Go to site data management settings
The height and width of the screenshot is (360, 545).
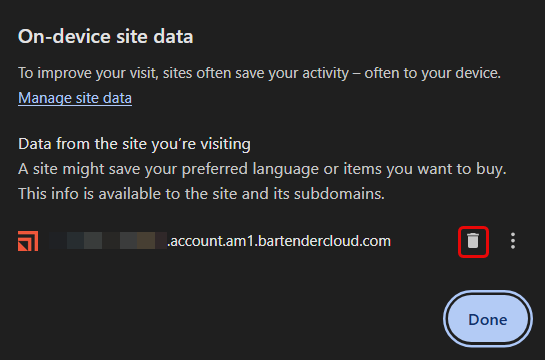click(x=75, y=98)
